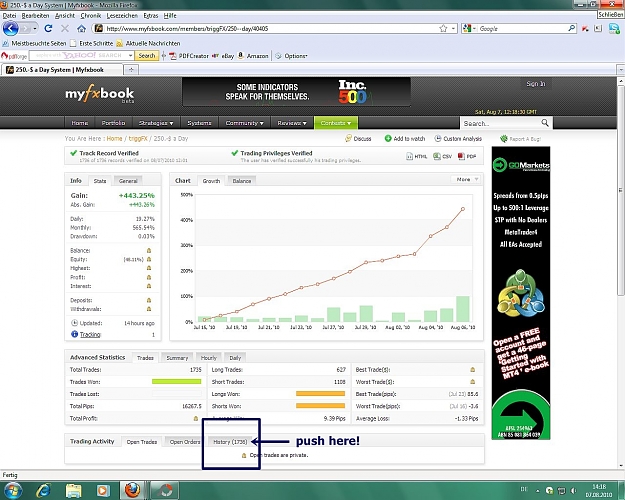This screenshot has width=625, height=500.
Task: Click the Sign In button
Action: coord(535,84)
